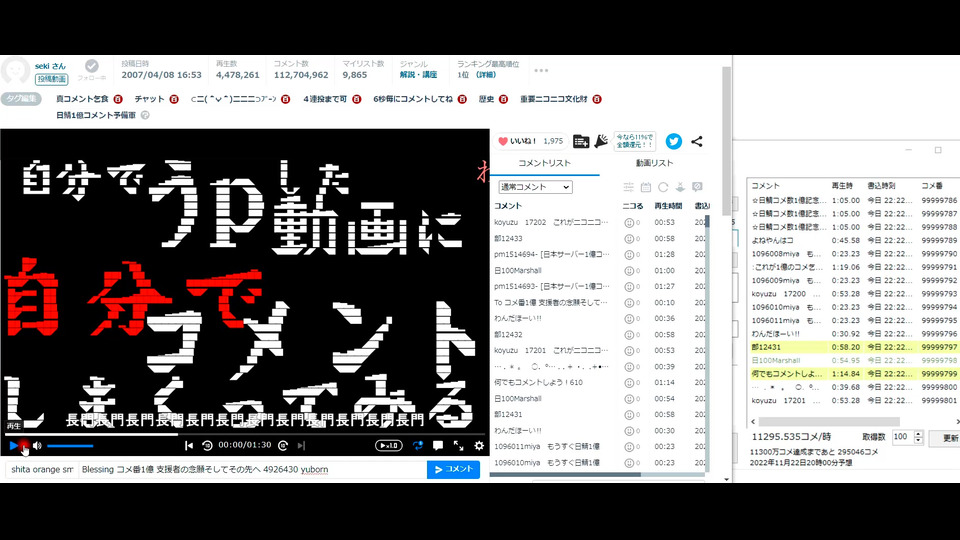Jump to video start with the skip-back icon
960x540 pixels.
pos(189,446)
